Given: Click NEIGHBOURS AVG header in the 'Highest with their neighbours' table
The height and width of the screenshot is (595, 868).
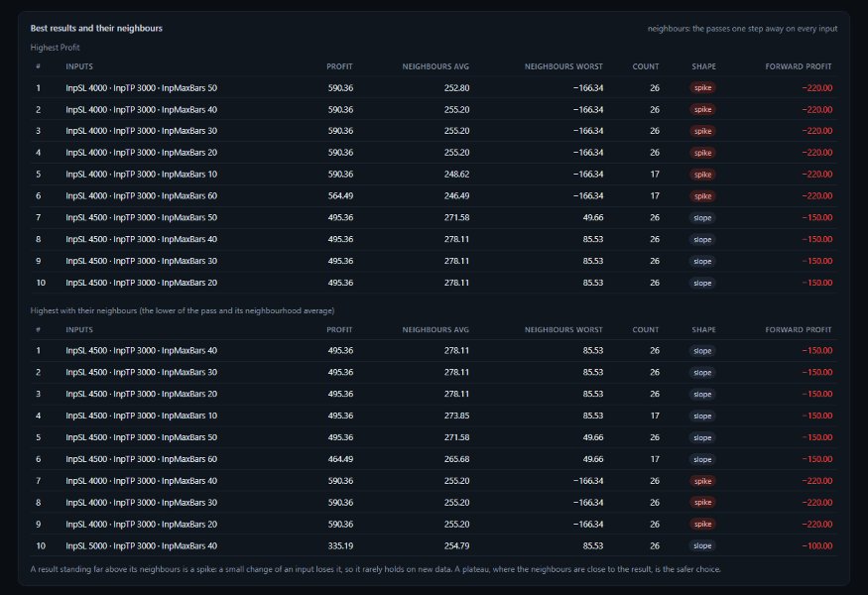Looking at the screenshot, I should [435, 329].
